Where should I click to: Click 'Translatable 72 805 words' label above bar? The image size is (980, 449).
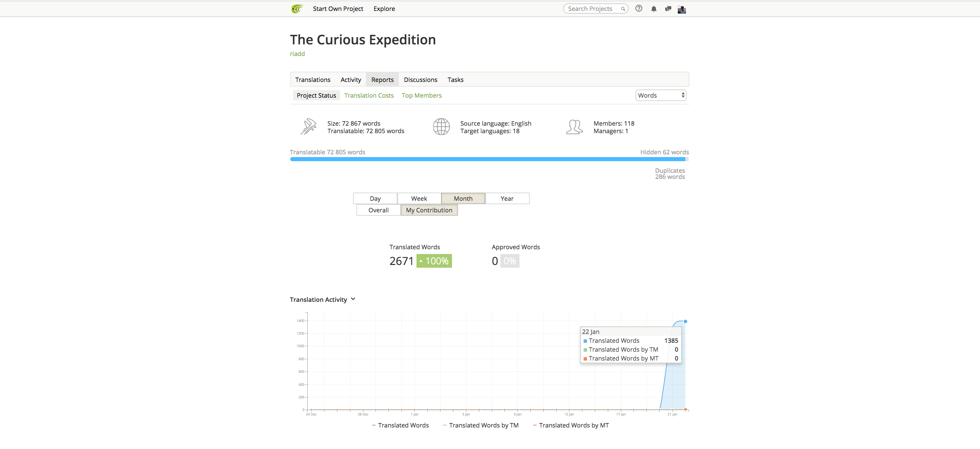pos(327,152)
